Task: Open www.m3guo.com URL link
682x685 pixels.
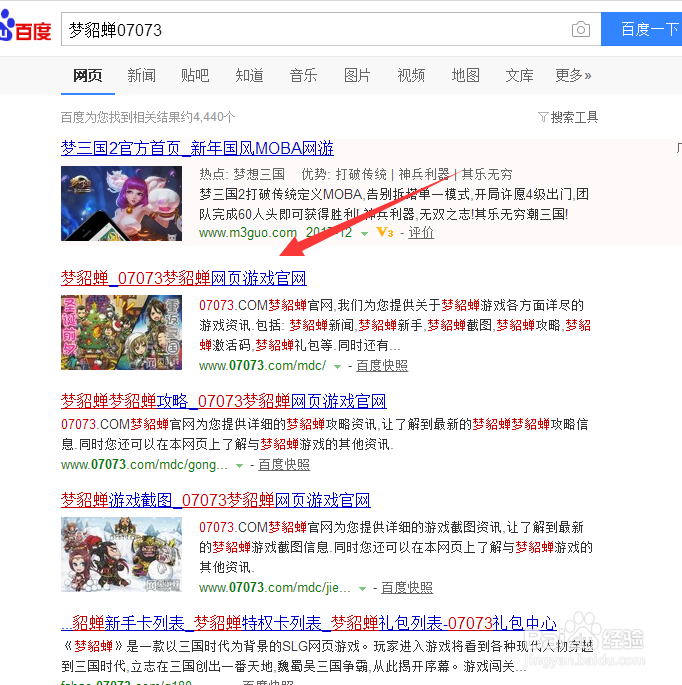Action: click(248, 233)
